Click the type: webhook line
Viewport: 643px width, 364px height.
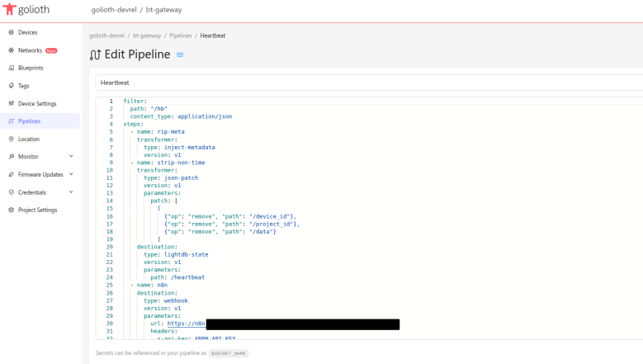point(166,300)
